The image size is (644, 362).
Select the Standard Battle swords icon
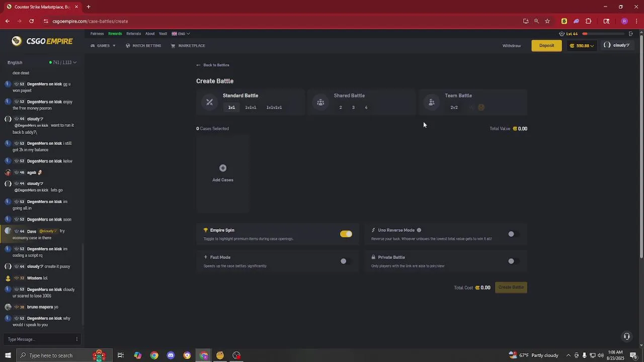click(209, 102)
